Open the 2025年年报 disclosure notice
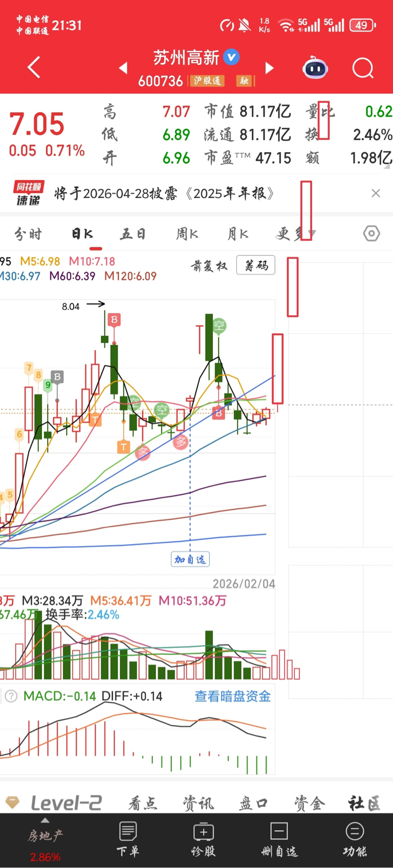The image size is (393, 868). [164, 193]
